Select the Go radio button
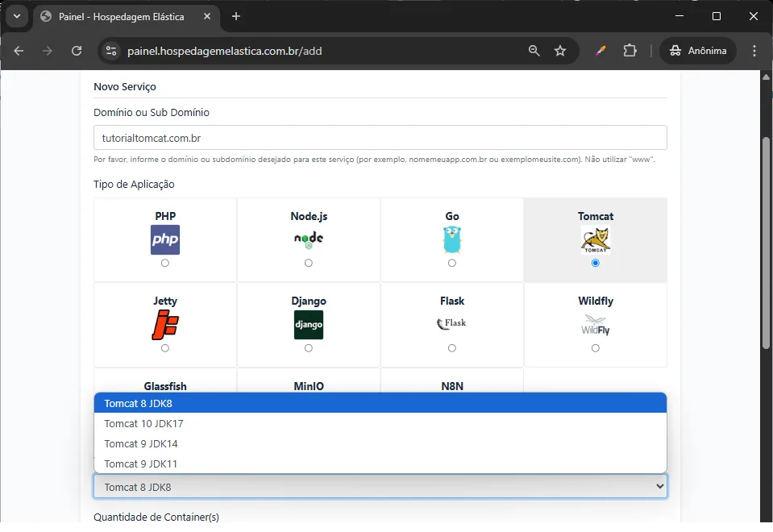 (452, 264)
